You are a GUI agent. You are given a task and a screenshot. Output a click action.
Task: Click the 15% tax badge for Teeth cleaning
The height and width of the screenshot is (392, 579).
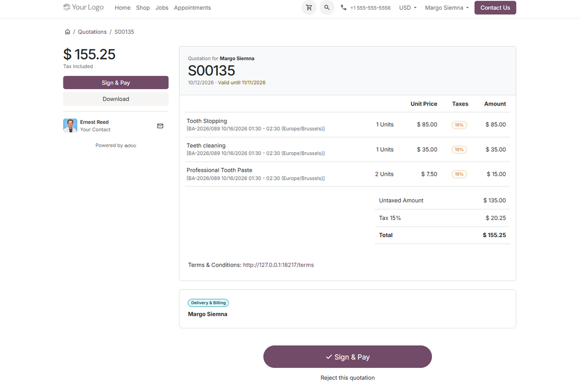459,150
